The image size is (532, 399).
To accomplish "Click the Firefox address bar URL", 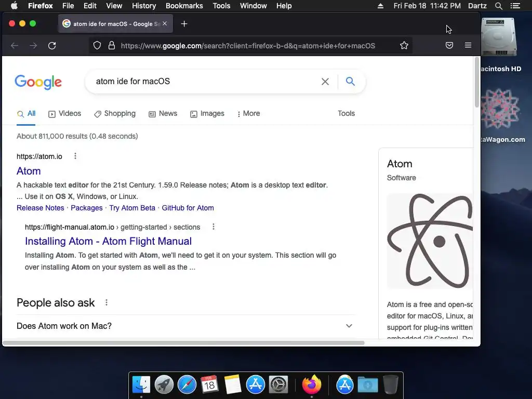I will tap(248, 46).
